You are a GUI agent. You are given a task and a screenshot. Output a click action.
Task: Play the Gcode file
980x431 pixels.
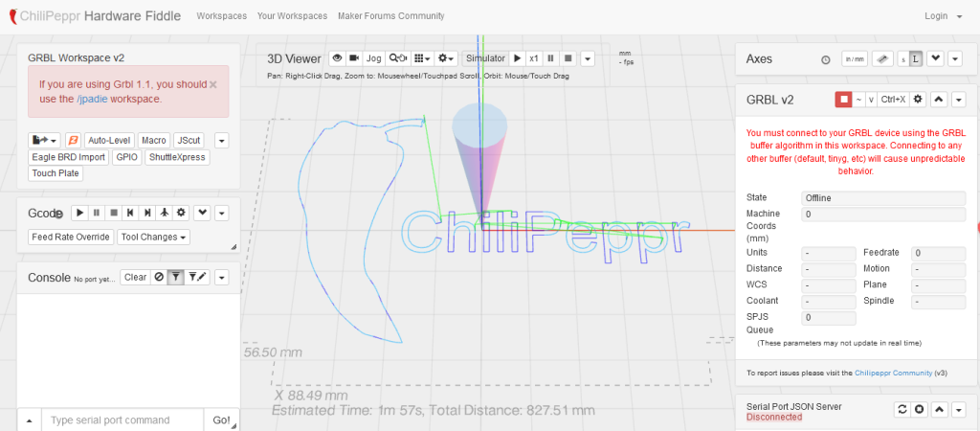click(80, 213)
